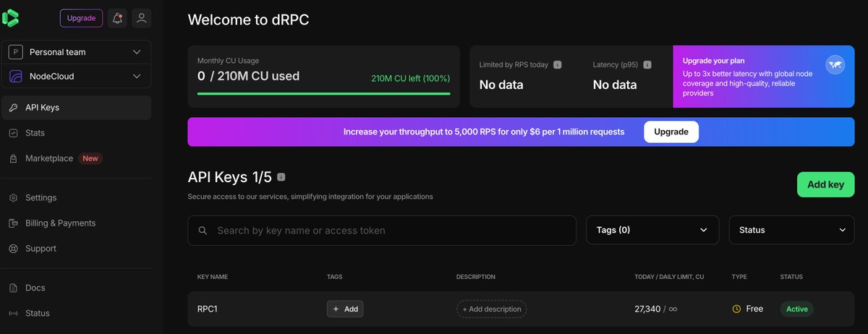Click infinity symbol in RPC1 daily limit

click(x=673, y=309)
